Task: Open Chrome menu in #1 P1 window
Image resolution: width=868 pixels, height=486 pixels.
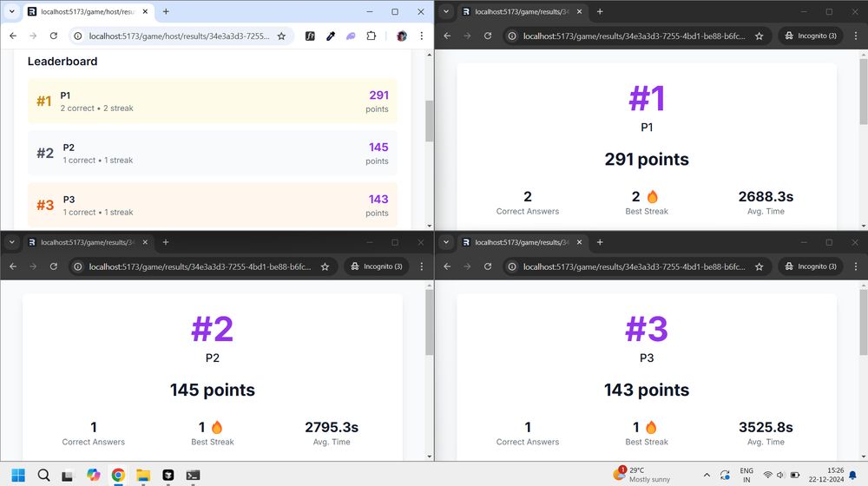Action: coord(856,36)
